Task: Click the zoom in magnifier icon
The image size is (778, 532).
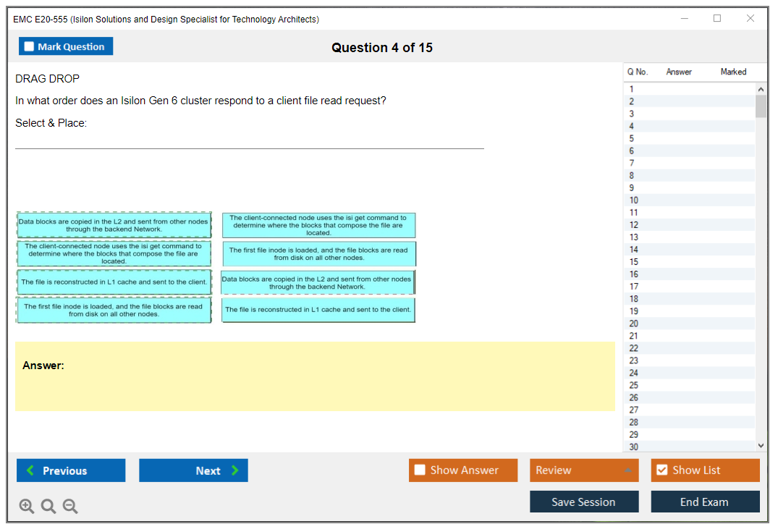Action: (27, 506)
